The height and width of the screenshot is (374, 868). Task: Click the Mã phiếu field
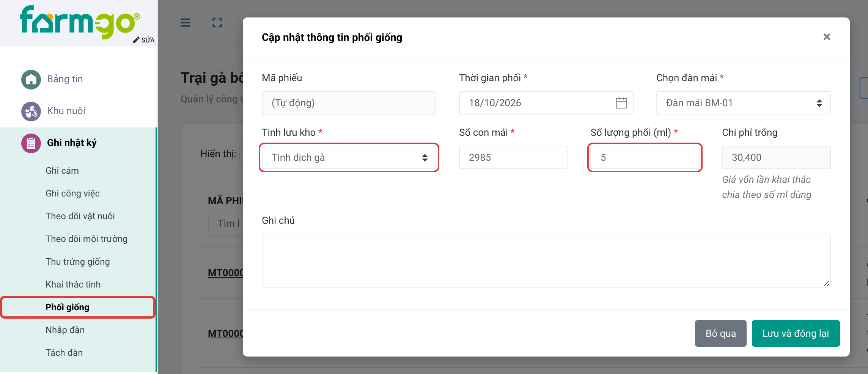click(349, 103)
